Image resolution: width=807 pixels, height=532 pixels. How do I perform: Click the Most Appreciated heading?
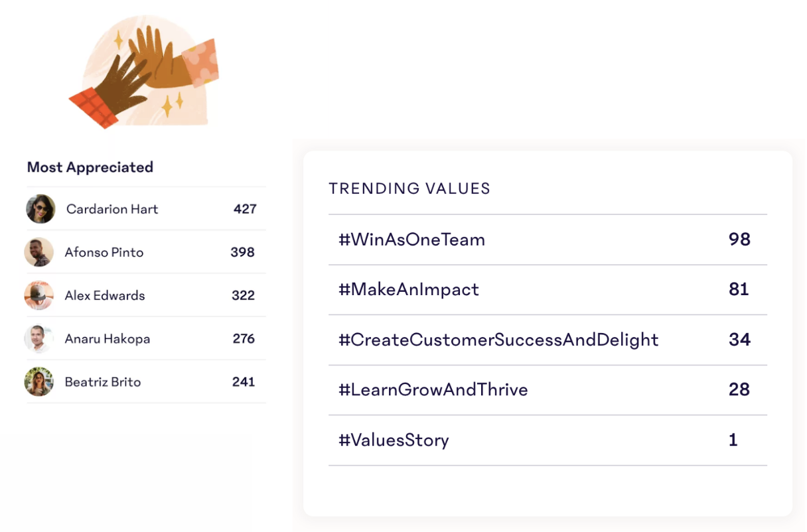(x=90, y=167)
